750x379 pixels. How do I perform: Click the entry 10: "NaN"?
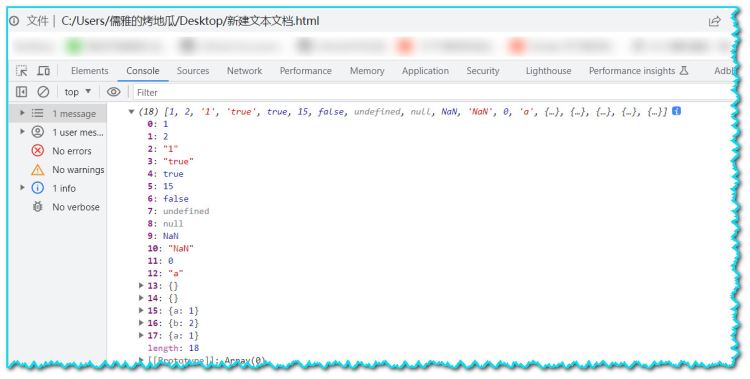coord(170,248)
